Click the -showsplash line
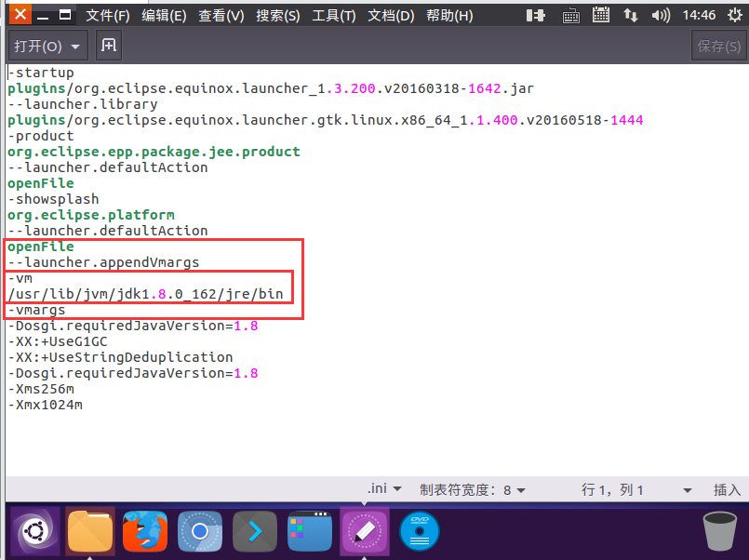749x560 pixels. pos(54,198)
